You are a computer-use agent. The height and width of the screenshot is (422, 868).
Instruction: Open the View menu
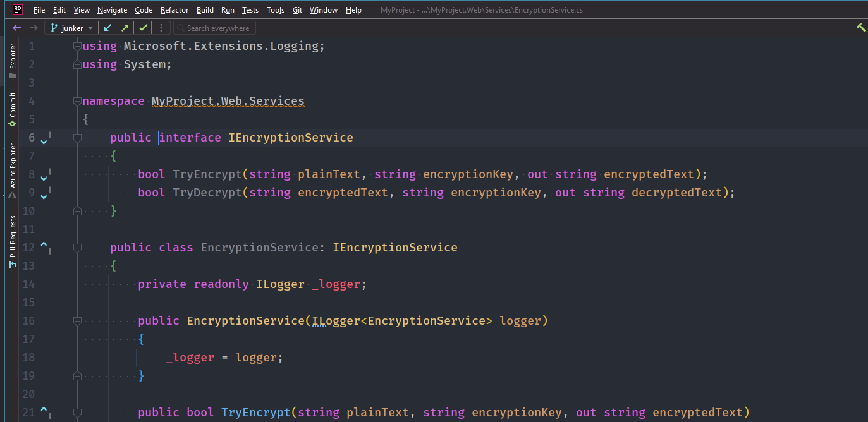click(82, 10)
